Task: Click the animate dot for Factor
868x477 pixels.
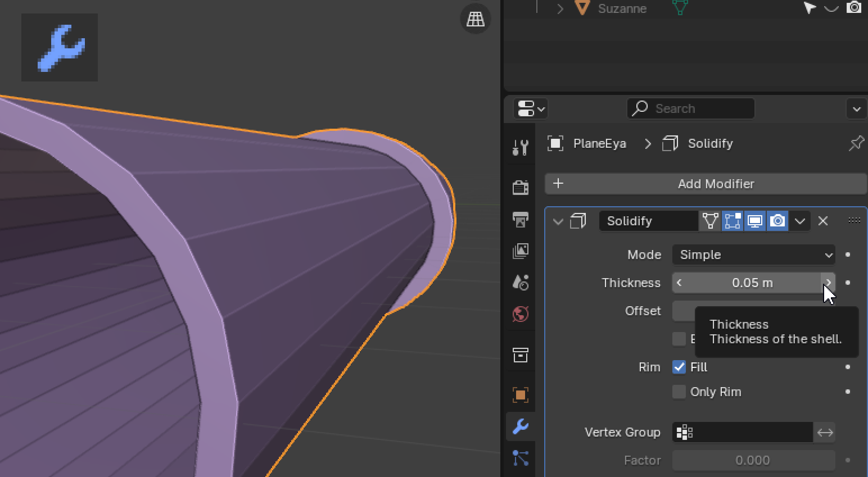Action: tap(848, 460)
